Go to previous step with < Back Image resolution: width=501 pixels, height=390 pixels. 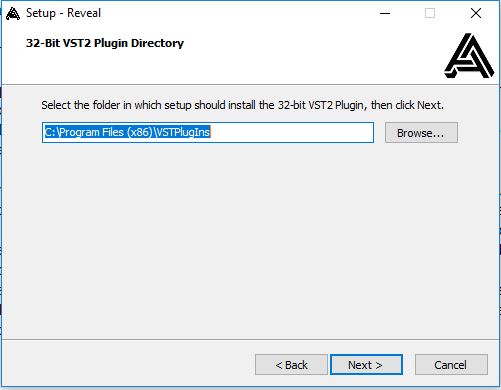[291, 365]
